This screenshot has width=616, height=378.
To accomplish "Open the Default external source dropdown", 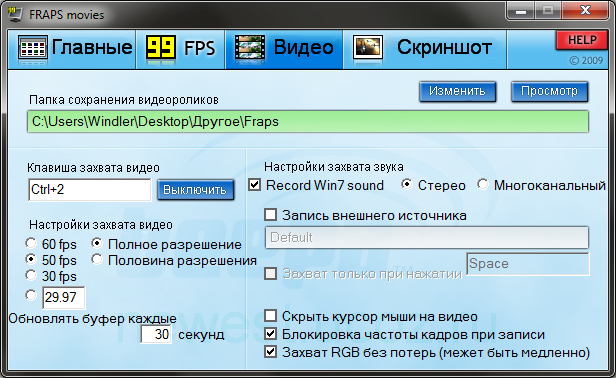I will click(x=427, y=237).
